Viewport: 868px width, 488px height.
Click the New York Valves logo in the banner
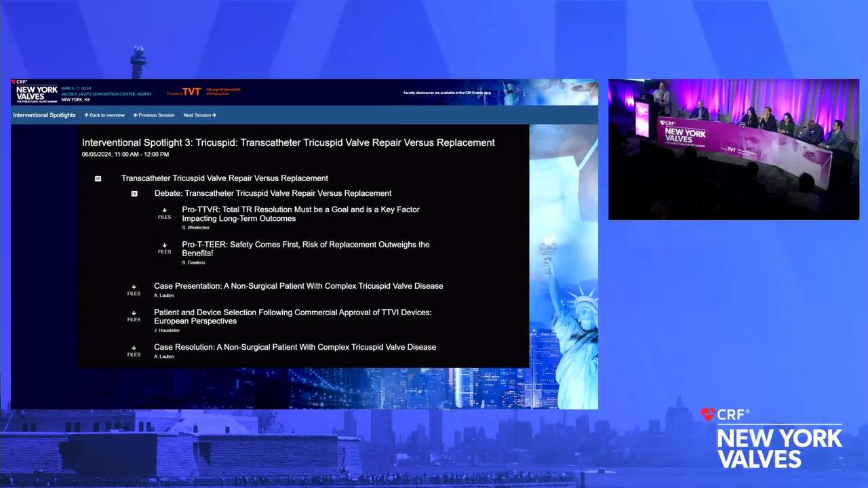point(35,92)
